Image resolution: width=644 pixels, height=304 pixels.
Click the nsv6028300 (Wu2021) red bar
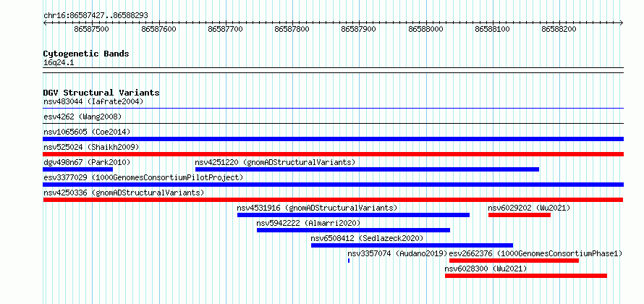pos(526,276)
